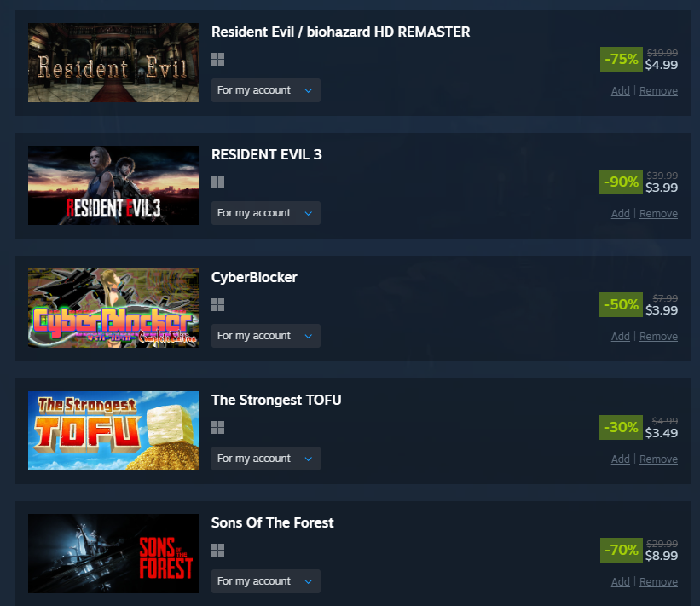The height and width of the screenshot is (606, 700).
Task: Remove CyberBlocker from the cart
Action: tap(658, 337)
